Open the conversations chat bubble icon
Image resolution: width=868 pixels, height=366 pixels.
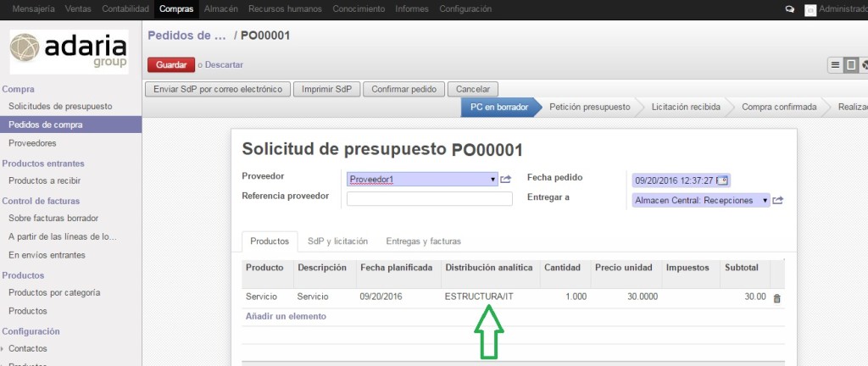pos(790,9)
